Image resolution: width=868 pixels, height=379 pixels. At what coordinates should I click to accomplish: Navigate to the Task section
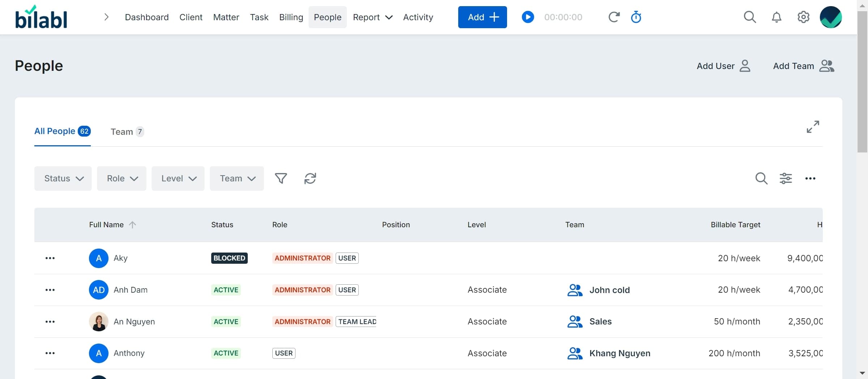(259, 17)
